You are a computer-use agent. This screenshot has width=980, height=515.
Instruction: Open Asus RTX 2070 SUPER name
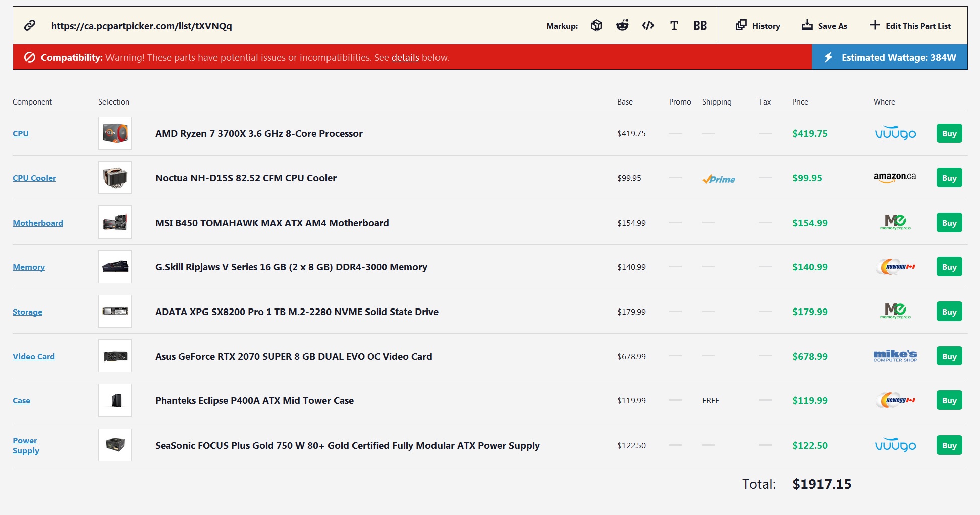[x=293, y=356]
